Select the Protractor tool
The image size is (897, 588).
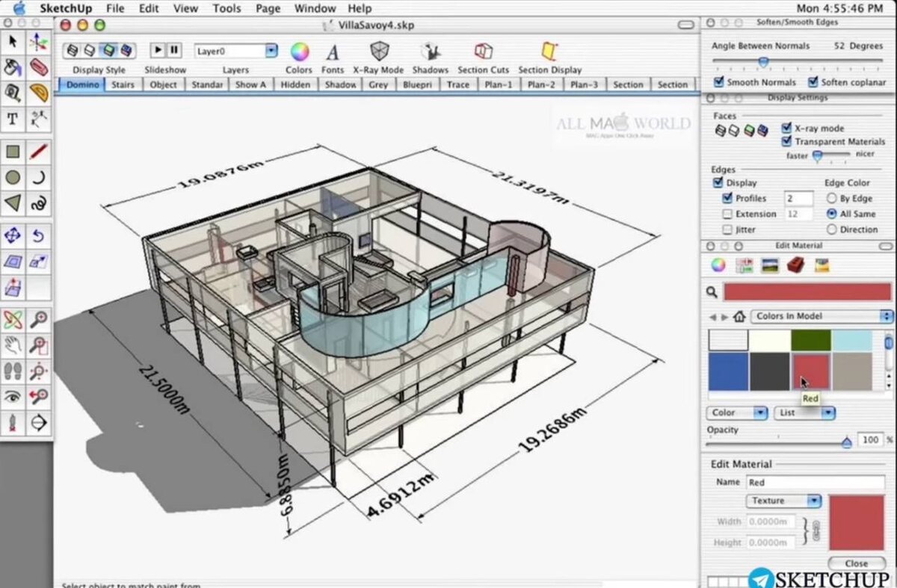(39, 93)
